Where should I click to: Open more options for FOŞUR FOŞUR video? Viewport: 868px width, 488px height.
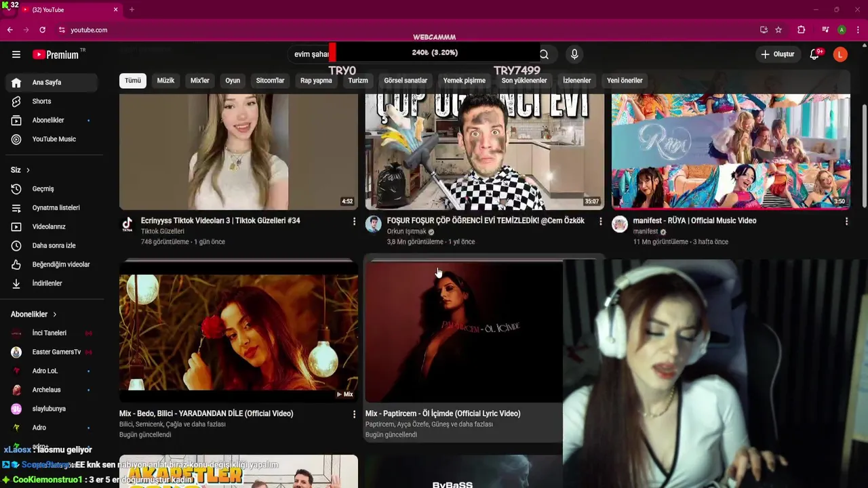[x=600, y=222]
